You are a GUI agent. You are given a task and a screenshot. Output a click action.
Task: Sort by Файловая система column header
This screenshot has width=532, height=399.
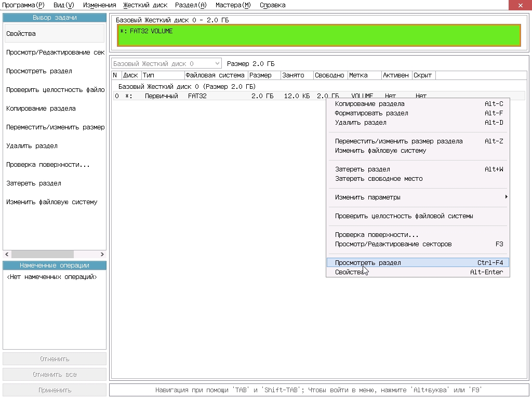click(x=215, y=75)
